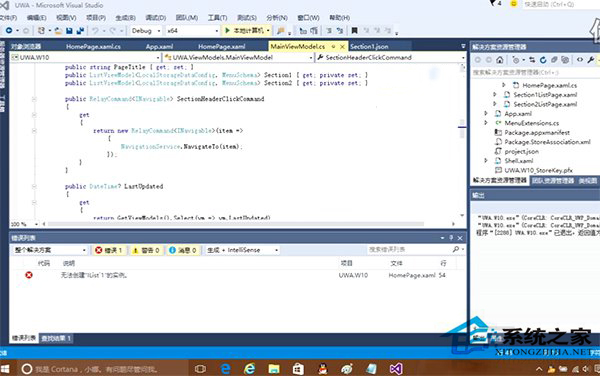Click the editor horizontal scrollbar
This screenshot has width=600, height=376.
click(x=235, y=224)
